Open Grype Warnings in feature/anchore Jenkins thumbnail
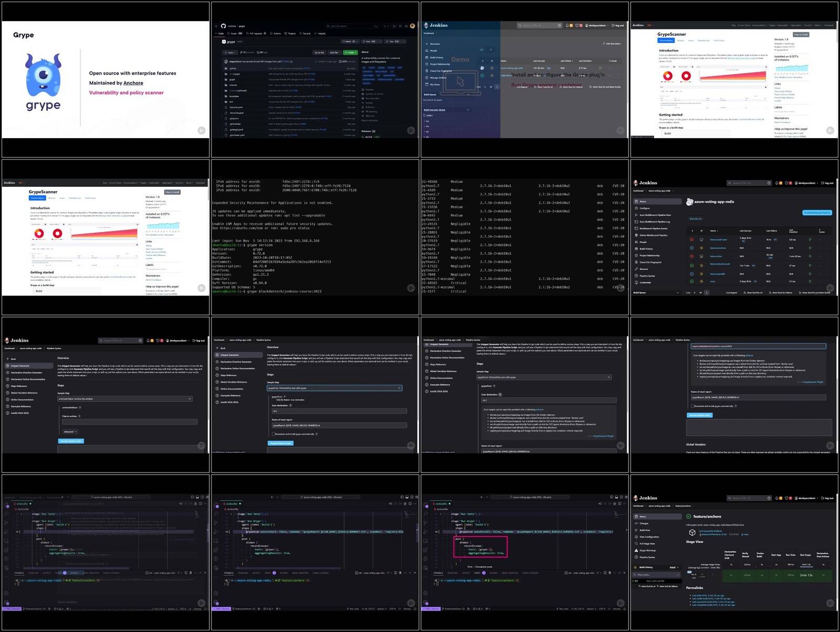Image resolution: width=840 pixels, height=632 pixels. 645,550
